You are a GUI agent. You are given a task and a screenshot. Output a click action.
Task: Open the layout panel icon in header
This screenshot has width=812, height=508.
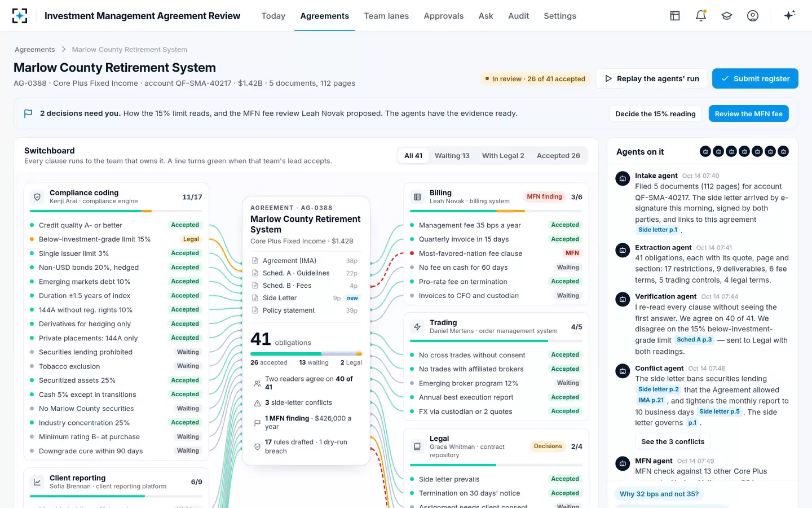click(675, 16)
